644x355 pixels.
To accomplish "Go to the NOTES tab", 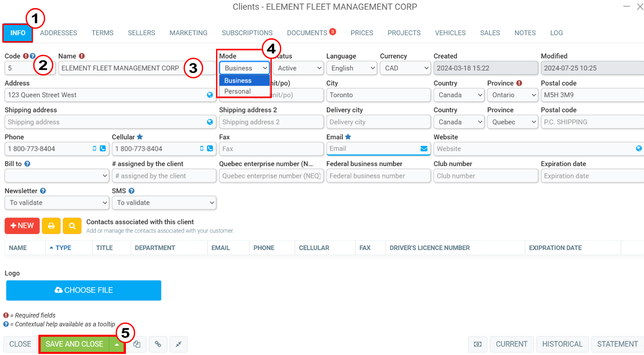I will point(525,33).
